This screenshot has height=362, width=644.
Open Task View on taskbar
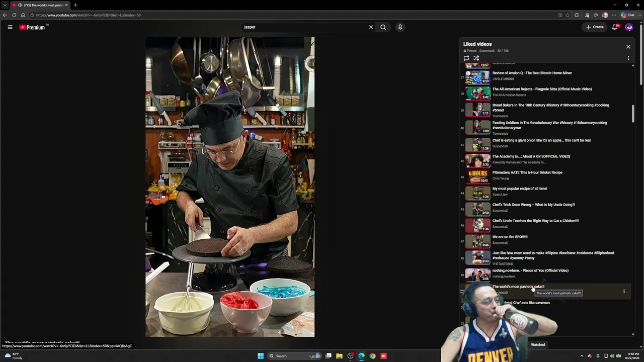(328, 356)
